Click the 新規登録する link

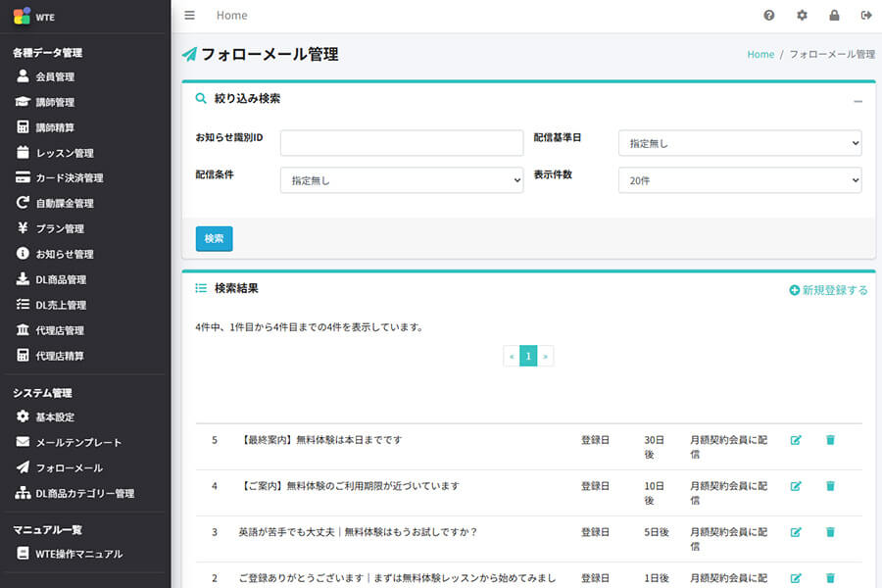(x=828, y=290)
